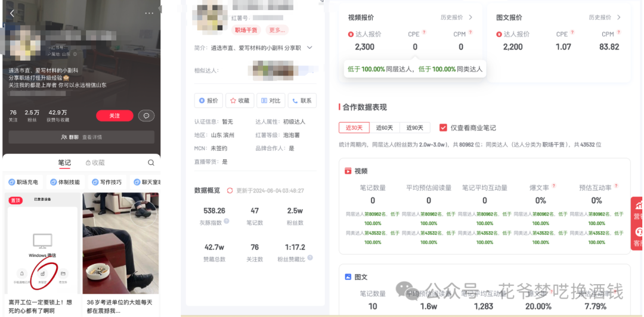Open 群聊 查看详情 bar

click(81, 136)
